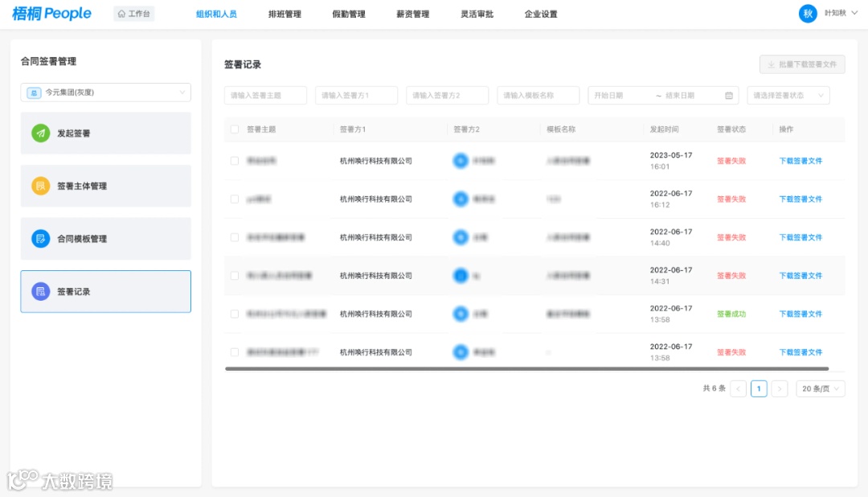Viewport: 868px width, 497px height.
Task: Focus the 请输入模板名称 field
Action: (538, 96)
